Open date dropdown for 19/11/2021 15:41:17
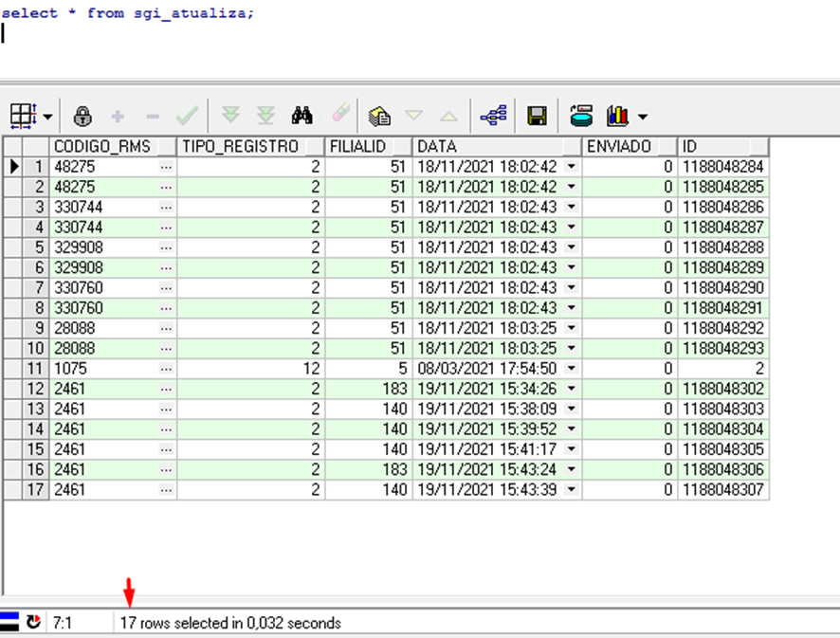Screen dimensions: 840x638 coord(572,449)
